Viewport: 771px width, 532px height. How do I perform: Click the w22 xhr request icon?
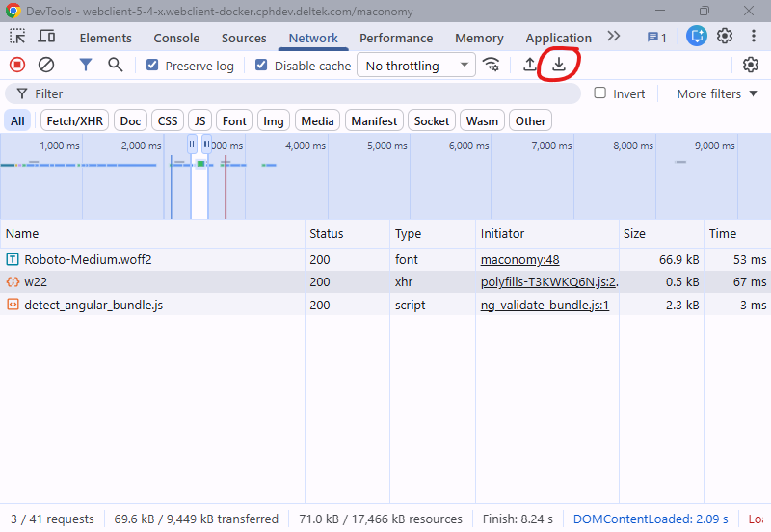pyautogui.click(x=13, y=281)
